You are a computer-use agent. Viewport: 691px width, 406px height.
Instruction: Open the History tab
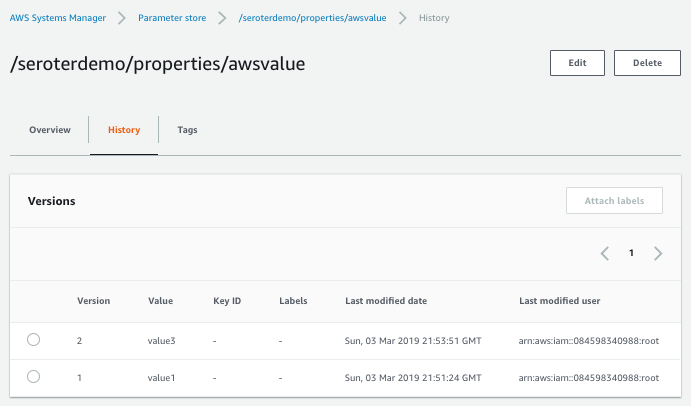click(124, 130)
